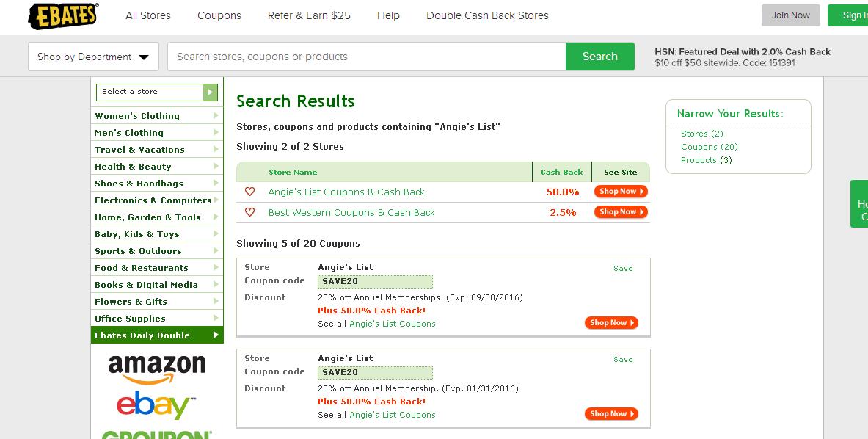This screenshot has width=868, height=439.
Task: Click Shop Now for Angie's List store row
Action: coord(621,192)
